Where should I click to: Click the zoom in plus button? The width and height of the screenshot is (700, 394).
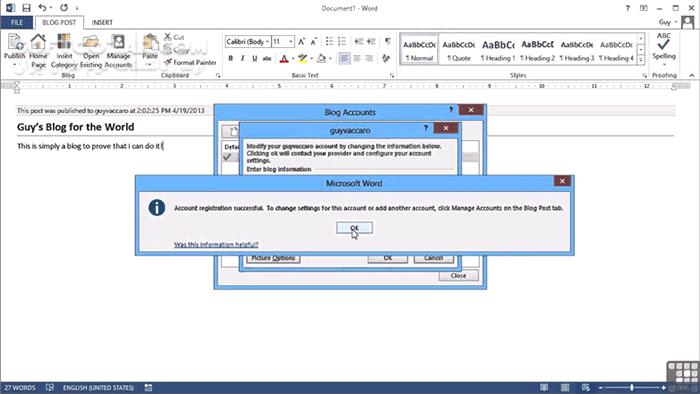pyautogui.click(x=663, y=387)
